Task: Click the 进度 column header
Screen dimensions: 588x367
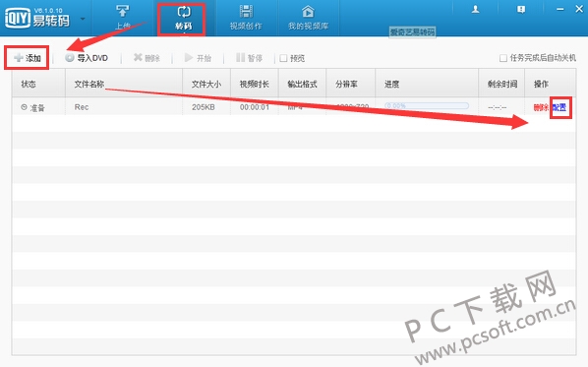Action: click(x=427, y=84)
